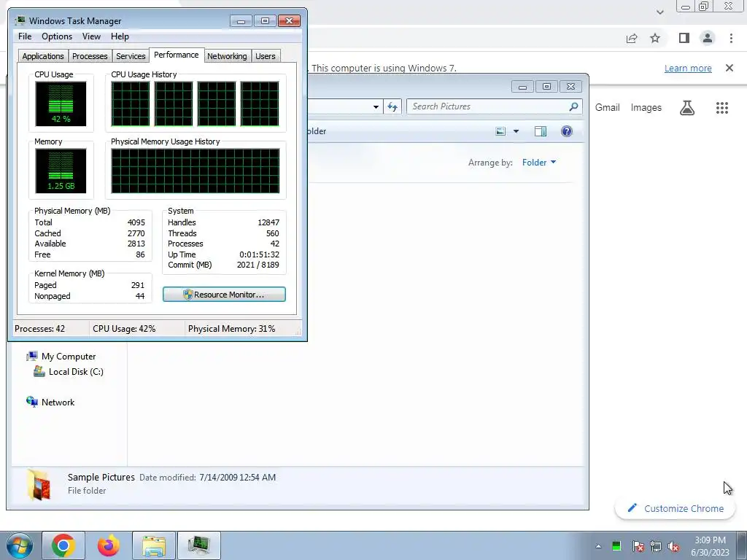Open the Explorer help icon
This screenshot has height=560, width=747.
tap(566, 131)
